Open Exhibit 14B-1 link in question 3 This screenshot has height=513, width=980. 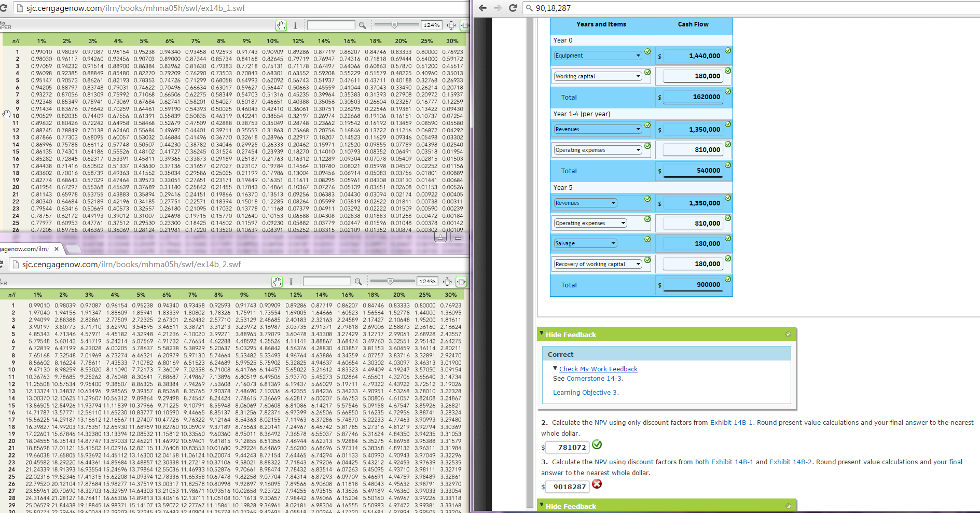(x=733, y=462)
